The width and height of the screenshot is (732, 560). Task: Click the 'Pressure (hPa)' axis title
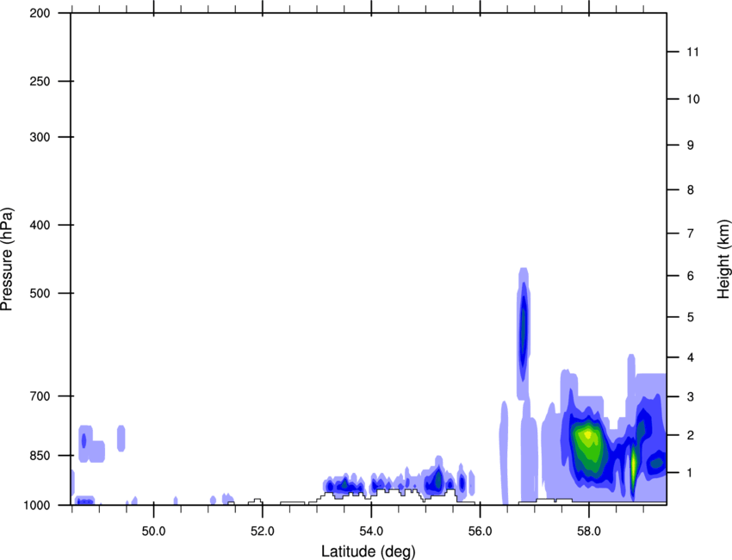(x=7, y=259)
